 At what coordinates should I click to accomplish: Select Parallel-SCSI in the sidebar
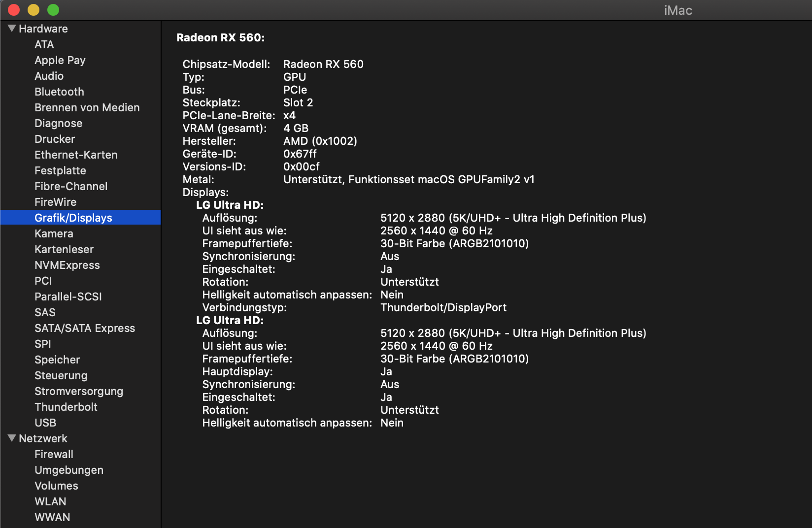68,297
